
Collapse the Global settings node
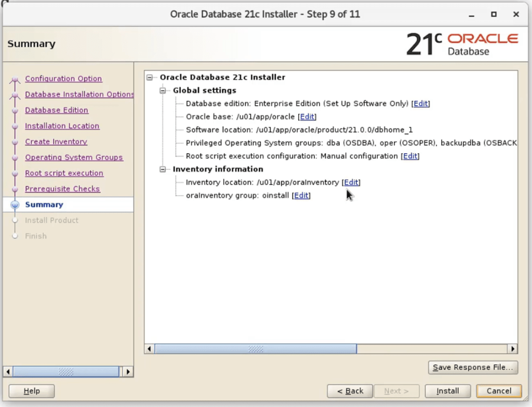click(x=163, y=90)
